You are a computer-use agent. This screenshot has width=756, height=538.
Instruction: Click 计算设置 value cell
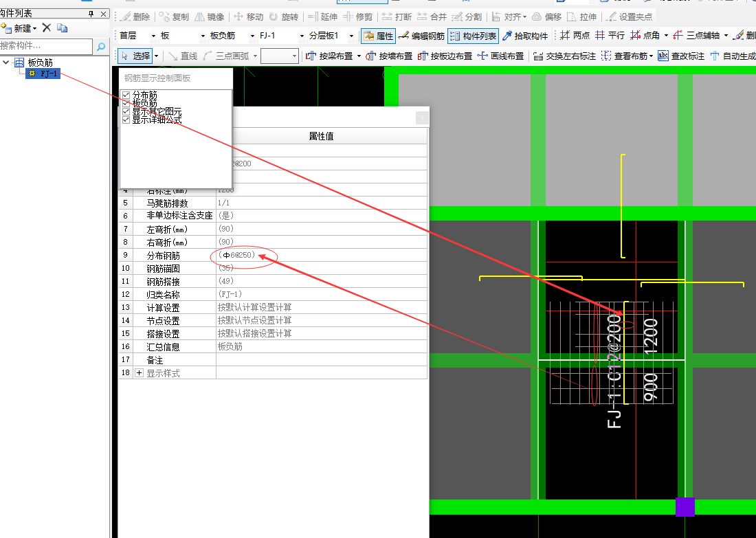322,307
